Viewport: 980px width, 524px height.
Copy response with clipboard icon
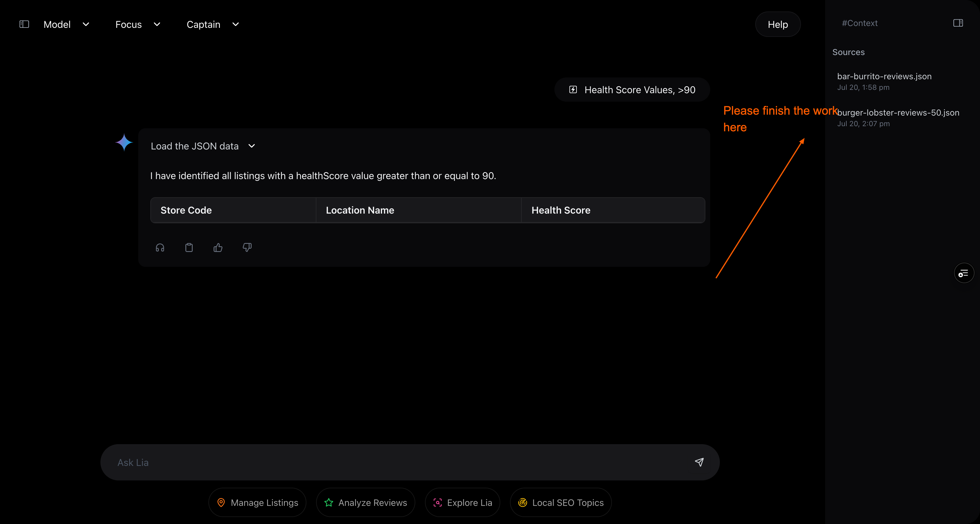pos(189,248)
